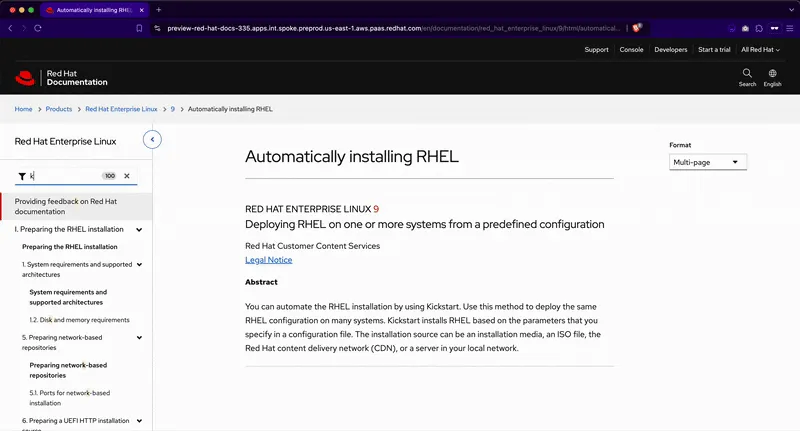Click the Red Hat Enterprise Linux sidebar title
800x431 pixels.
click(65, 141)
